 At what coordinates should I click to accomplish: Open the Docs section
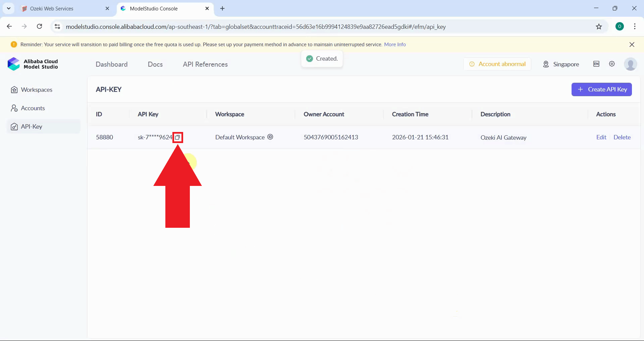[155, 64]
